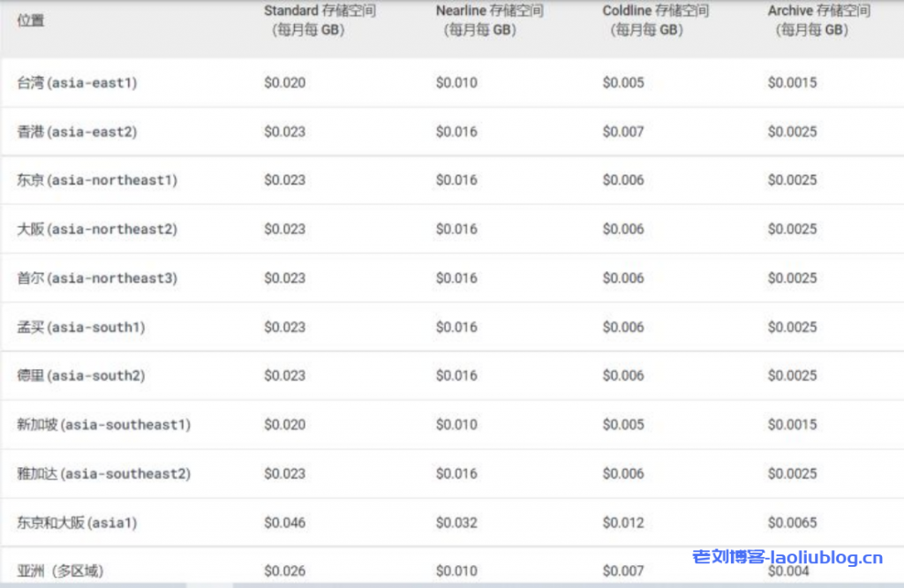The height and width of the screenshot is (588, 904).
Task: Select the 孟买 (asia-south1) row label
Action: [81, 328]
